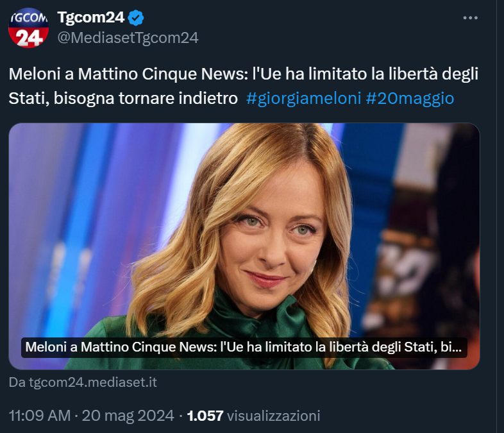This screenshot has height=433, width=504.
Task: Click the blue verified badge
Action: [x=137, y=17]
